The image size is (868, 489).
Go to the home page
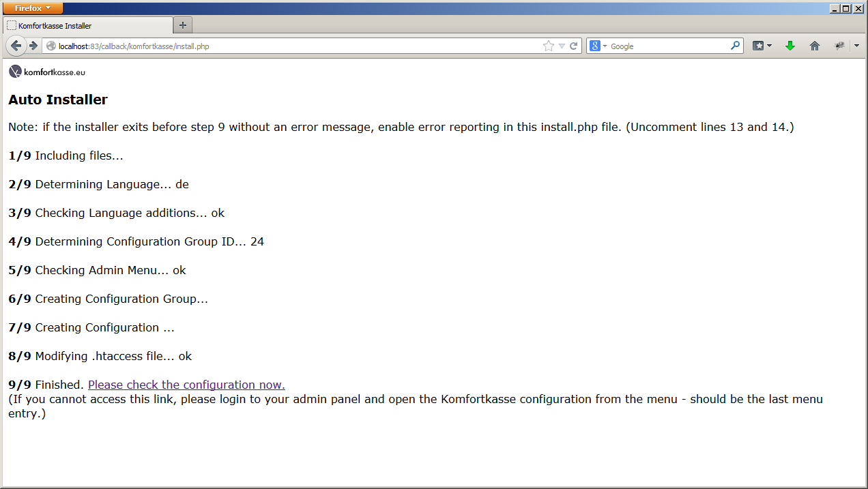pos(814,46)
